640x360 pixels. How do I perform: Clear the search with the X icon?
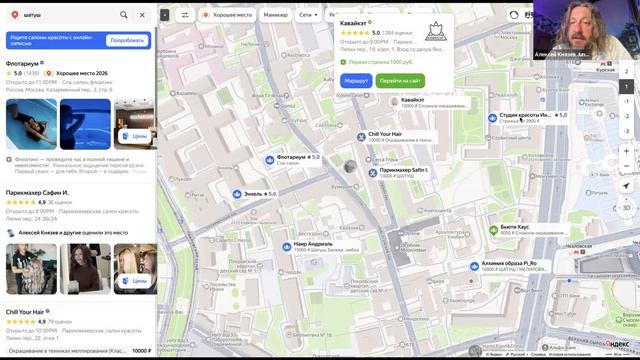[x=142, y=15]
